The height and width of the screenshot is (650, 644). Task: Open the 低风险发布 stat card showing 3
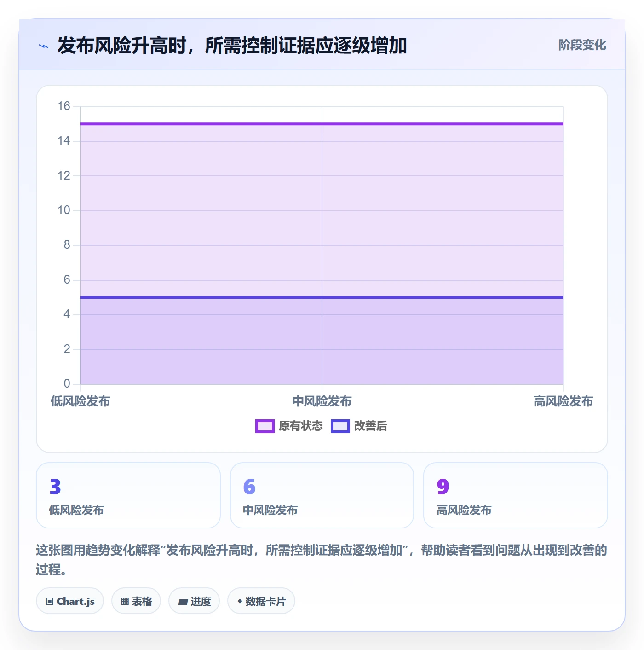128,495
